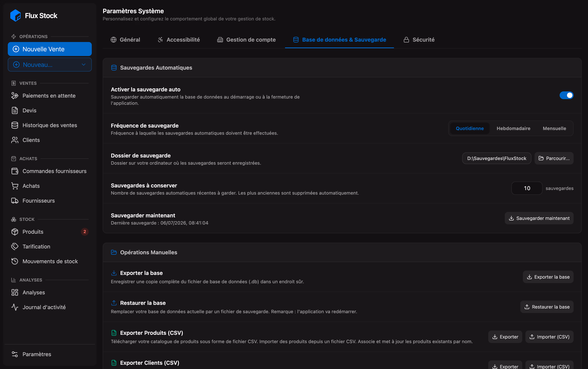
Task: Open the Accessibilité tab
Action: 179,40
